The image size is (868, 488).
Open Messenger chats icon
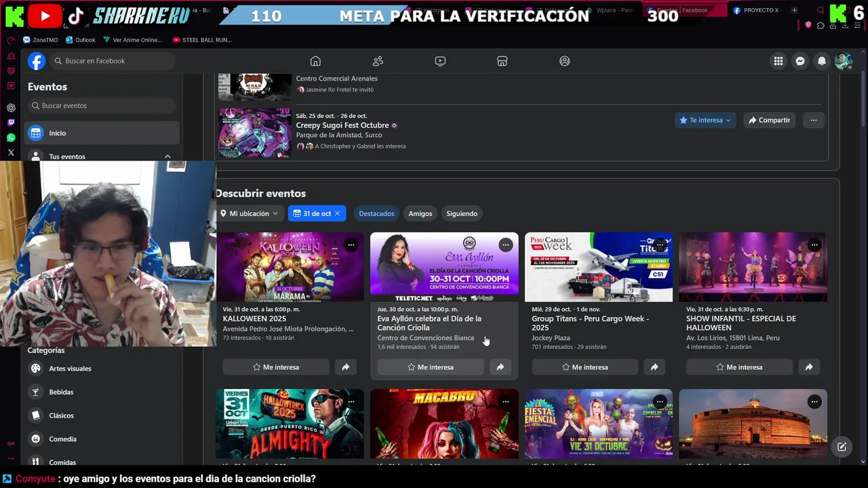(x=800, y=61)
